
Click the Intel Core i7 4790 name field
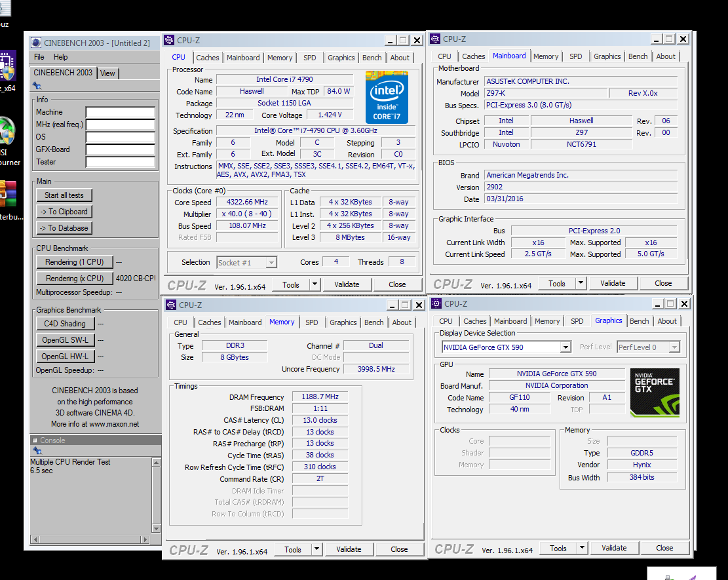tap(284, 79)
